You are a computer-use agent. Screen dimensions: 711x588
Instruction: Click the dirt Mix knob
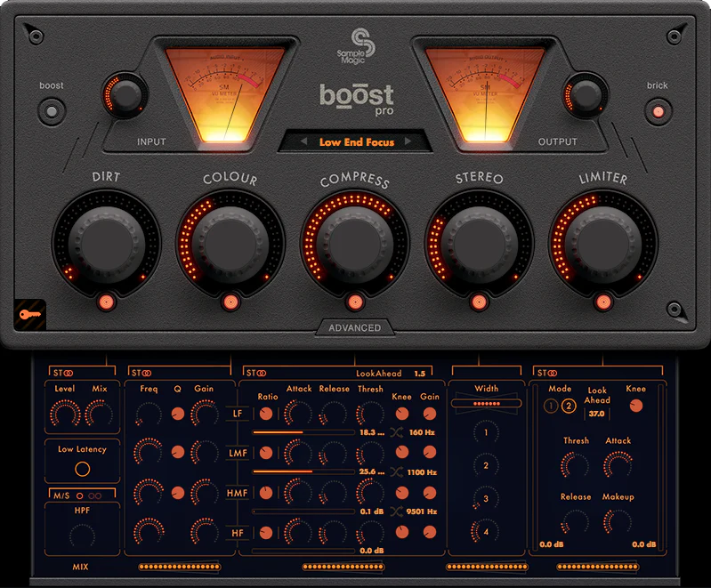(x=100, y=414)
